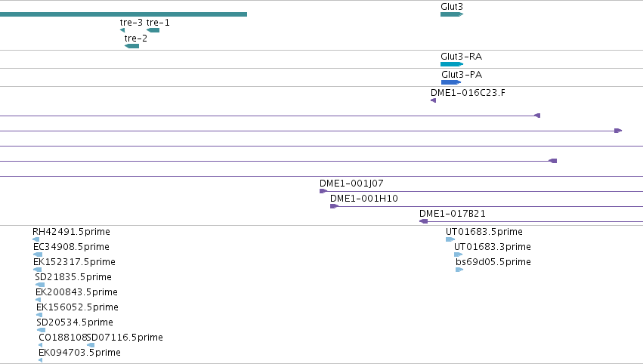Image resolution: width=643 pixels, height=364 pixels.
Task: Select the UT01683.3prime EST arrow
Action: coord(459,254)
